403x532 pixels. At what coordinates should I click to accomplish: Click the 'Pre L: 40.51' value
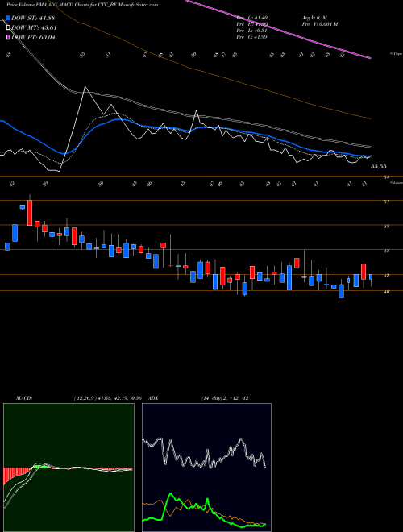[x=252, y=31]
